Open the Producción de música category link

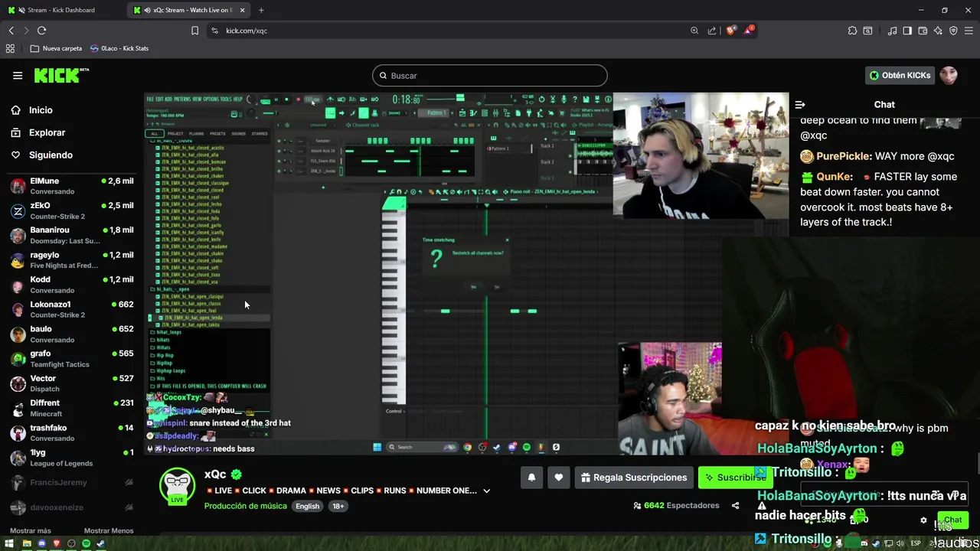click(x=246, y=506)
